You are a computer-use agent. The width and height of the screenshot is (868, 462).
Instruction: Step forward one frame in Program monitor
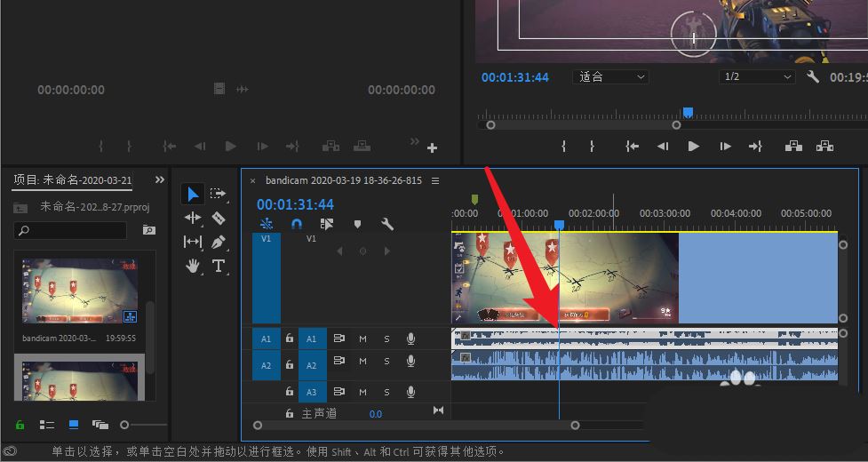(725, 146)
